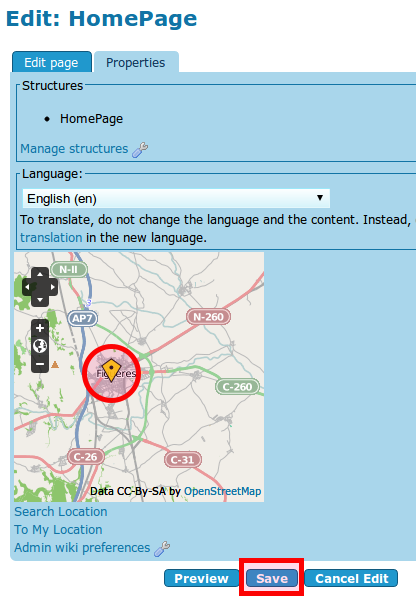Select the yellow location marker on Figueres

111,370
